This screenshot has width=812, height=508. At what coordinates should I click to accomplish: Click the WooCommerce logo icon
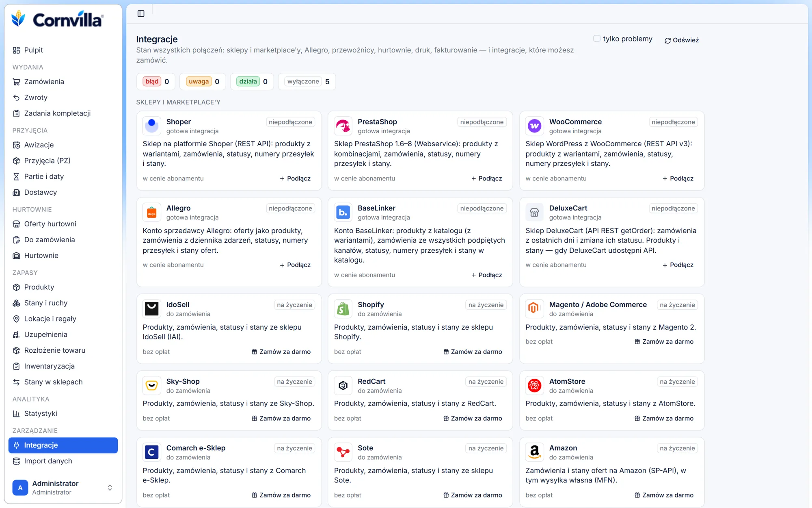coord(534,126)
